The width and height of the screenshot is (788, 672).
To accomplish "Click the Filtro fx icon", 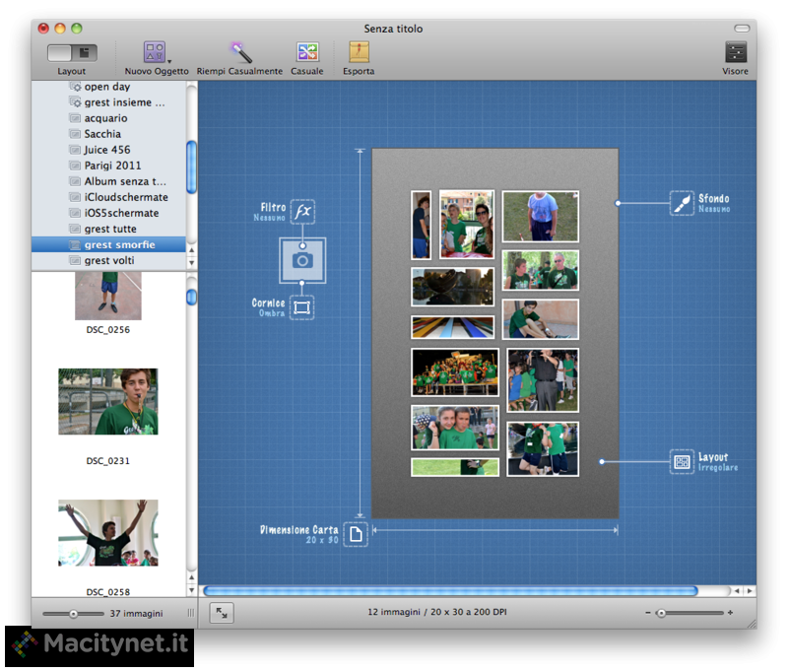I will tap(303, 212).
